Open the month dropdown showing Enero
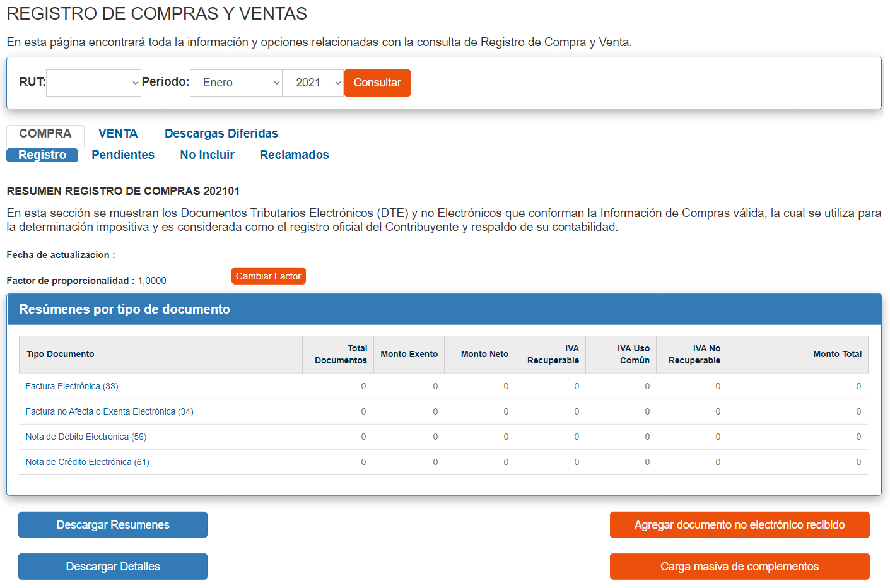Viewport: 890px width, 588px height. click(236, 83)
